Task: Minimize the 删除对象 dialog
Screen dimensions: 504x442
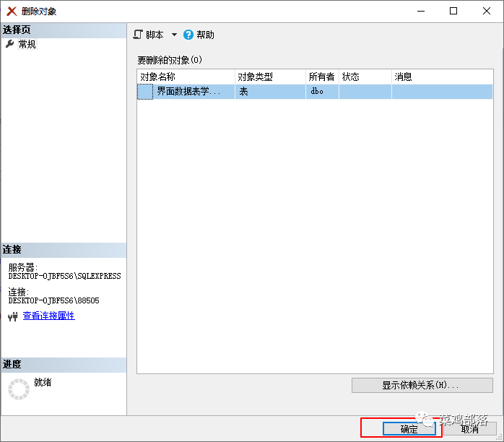Action: [x=421, y=11]
